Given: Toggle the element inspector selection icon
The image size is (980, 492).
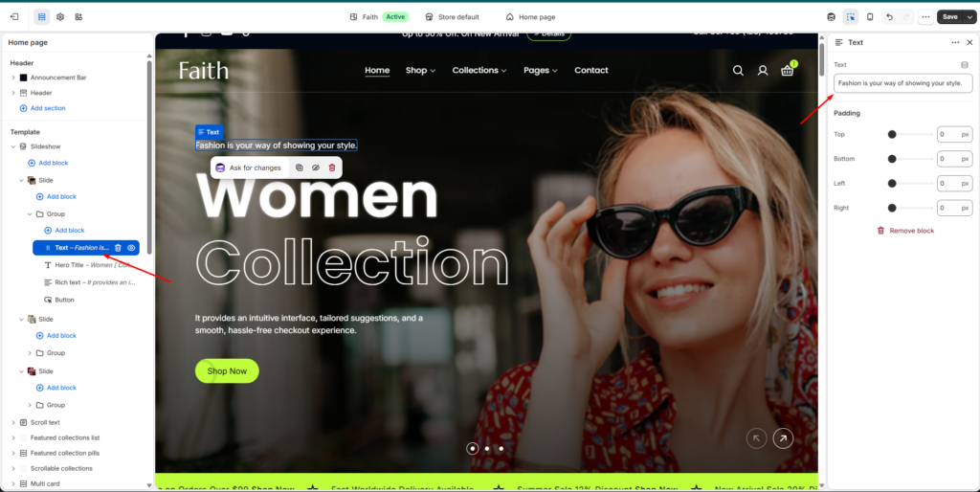Looking at the screenshot, I should pyautogui.click(x=851, y=17).
